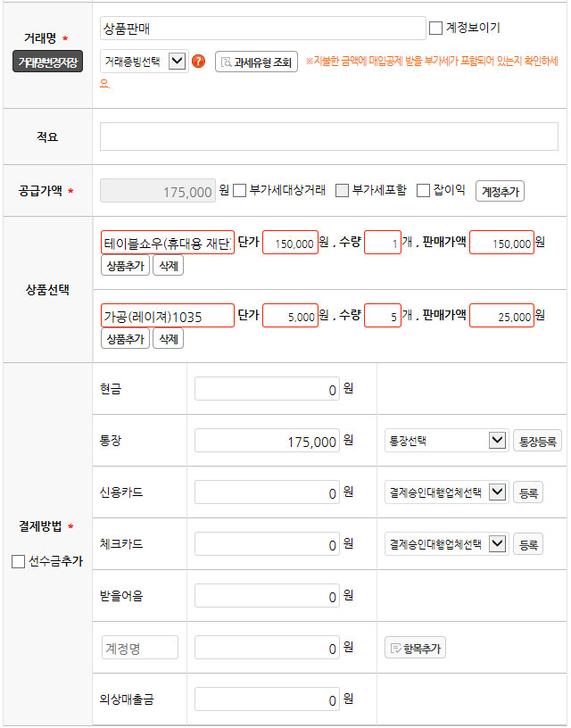This screenshot has height=728, width=571.
Task: Click the 과세유형 조회 search button
Action: tap(256, 62)
